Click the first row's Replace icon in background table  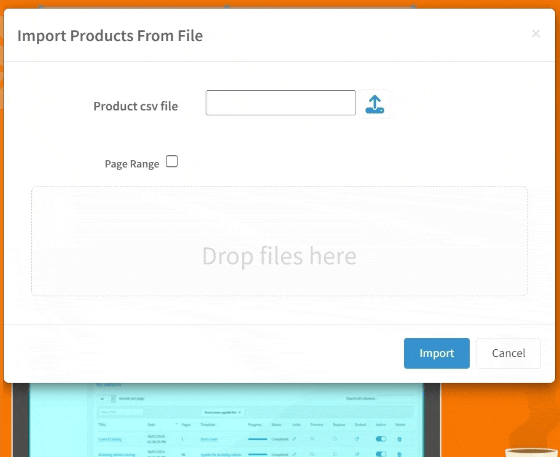[x=335, y=439]
